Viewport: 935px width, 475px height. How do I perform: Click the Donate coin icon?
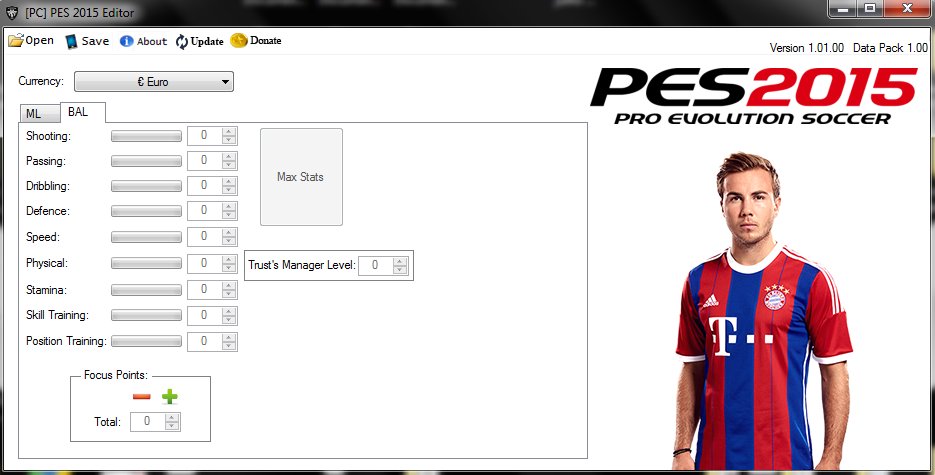coord(239,41)
